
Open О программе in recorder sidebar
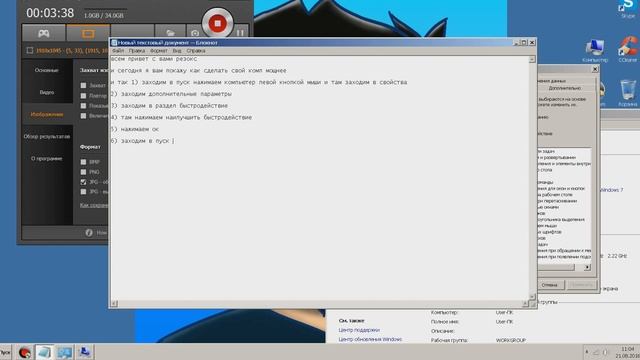[47, 158]
